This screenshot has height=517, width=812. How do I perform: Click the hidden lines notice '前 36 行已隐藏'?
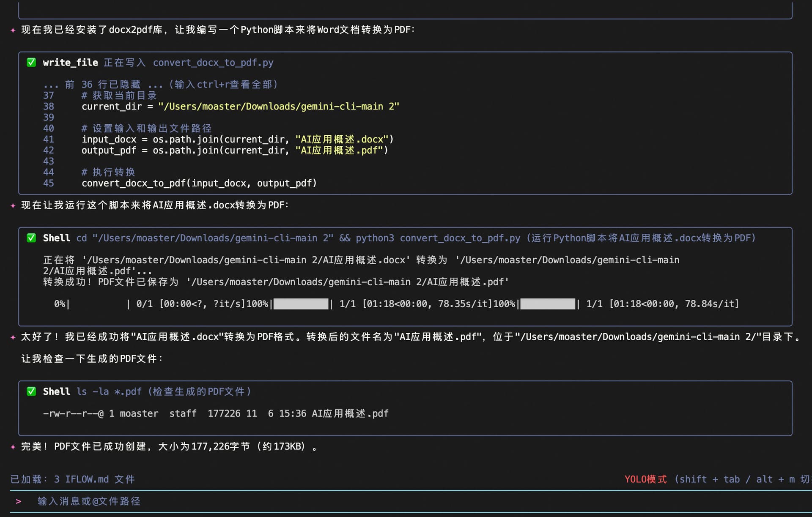pos(103,85)
